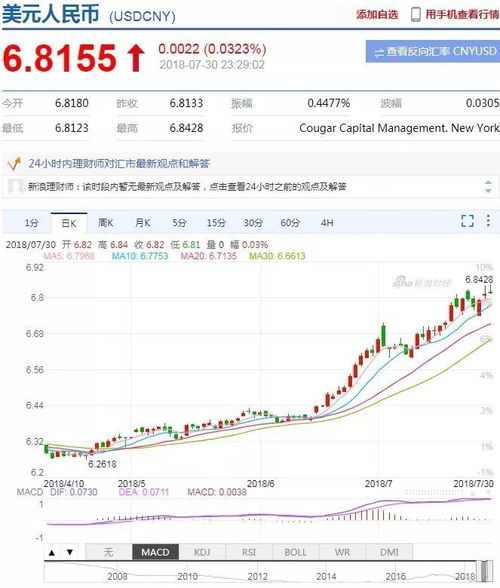Move indicator panel up with ▲ button

pyautogui.click(x=52, y=552)
